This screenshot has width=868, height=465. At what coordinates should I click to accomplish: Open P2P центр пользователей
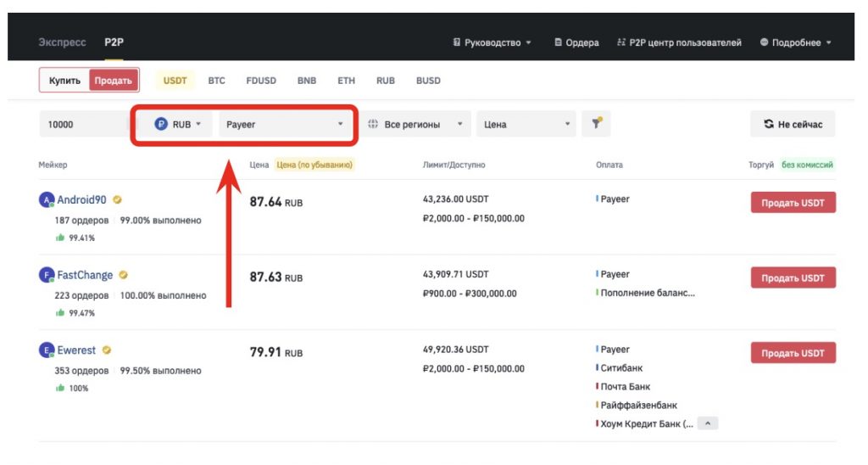click(679, 42)
